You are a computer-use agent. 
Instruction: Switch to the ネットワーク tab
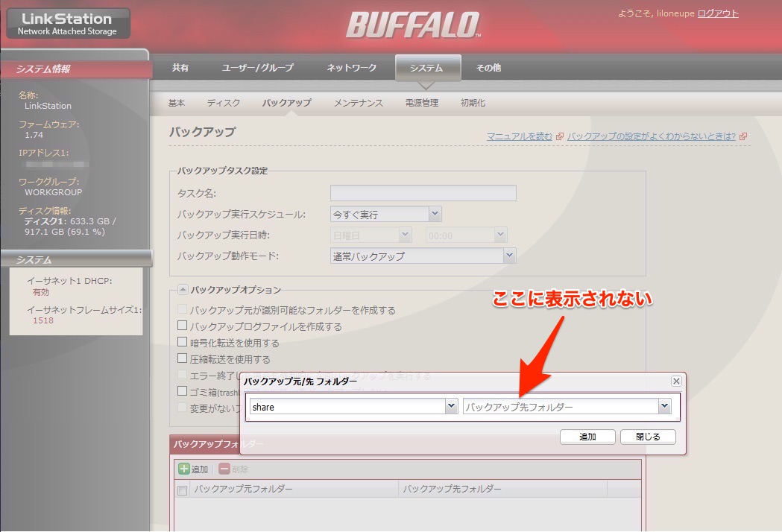pyautogui.click(x=351, y=68)
